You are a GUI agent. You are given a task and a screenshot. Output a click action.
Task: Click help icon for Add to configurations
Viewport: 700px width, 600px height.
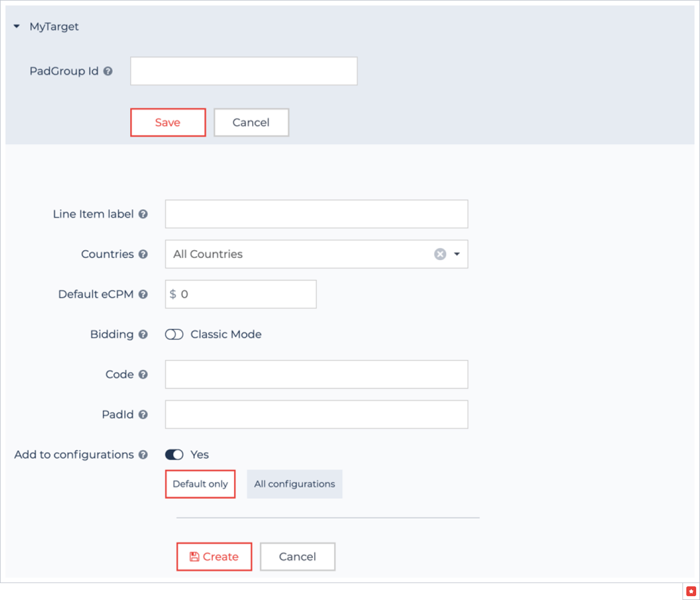click(143, 455)
